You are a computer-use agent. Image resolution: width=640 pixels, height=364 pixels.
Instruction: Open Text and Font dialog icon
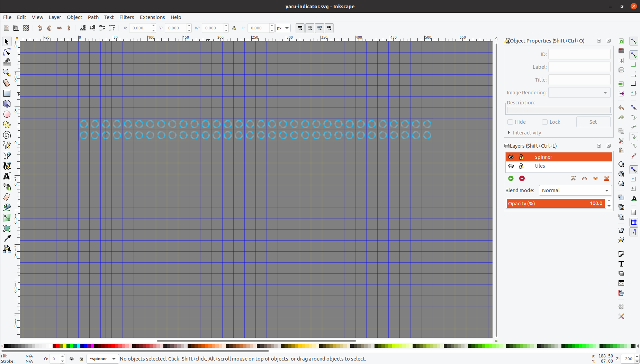point(621,264)
